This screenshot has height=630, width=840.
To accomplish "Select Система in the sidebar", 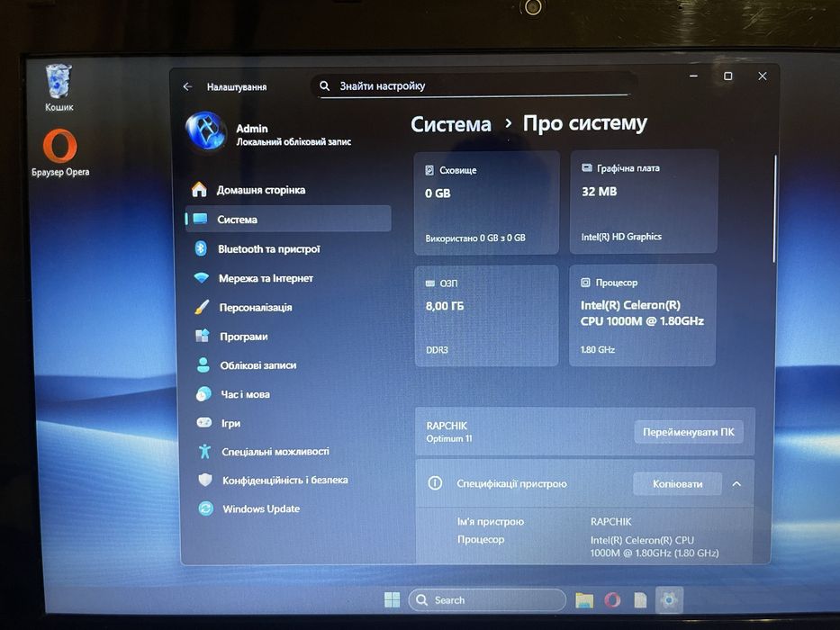I will (x=288, y=219).
